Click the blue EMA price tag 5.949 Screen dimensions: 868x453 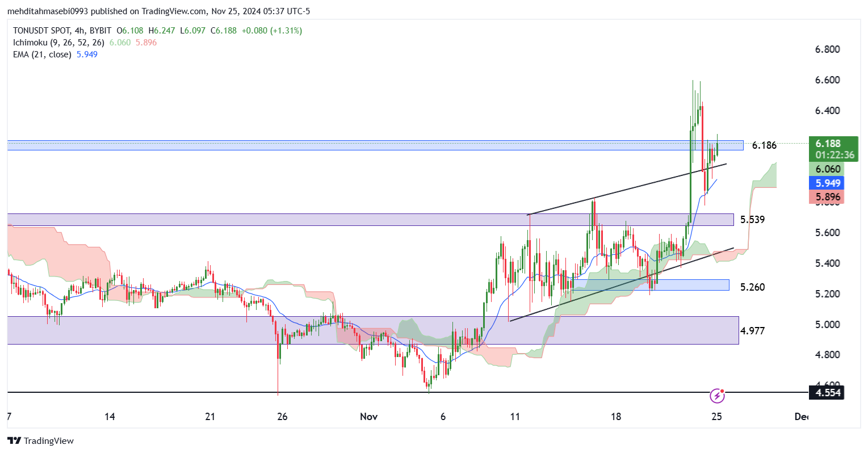pos(828,183)
